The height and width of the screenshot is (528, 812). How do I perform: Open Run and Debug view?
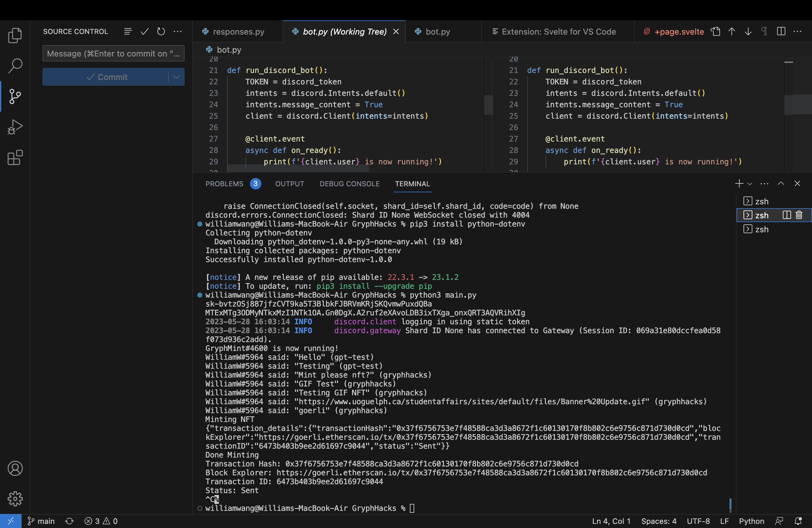click(x=15, y=127)
